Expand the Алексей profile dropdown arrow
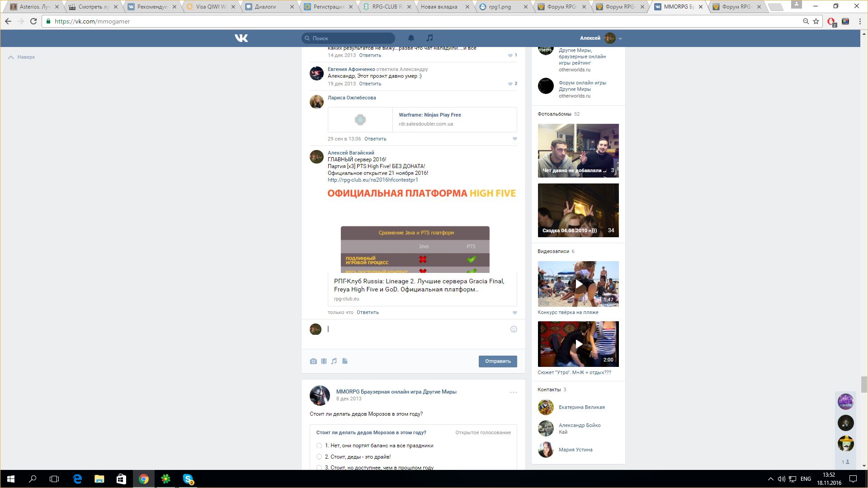This screenshot has width=868, height=488. [620, 39]
